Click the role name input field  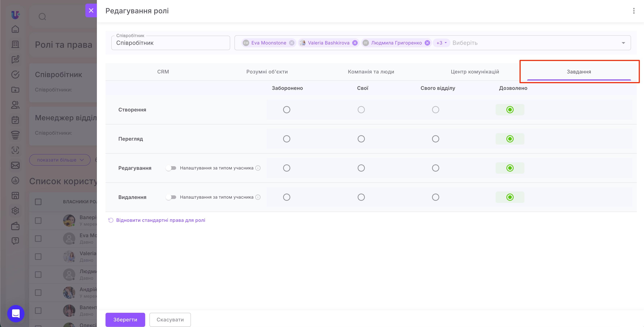coord(171,43)
